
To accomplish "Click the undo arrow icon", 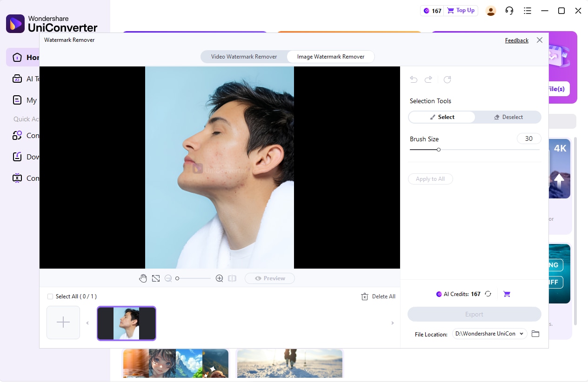I will 414,79.
